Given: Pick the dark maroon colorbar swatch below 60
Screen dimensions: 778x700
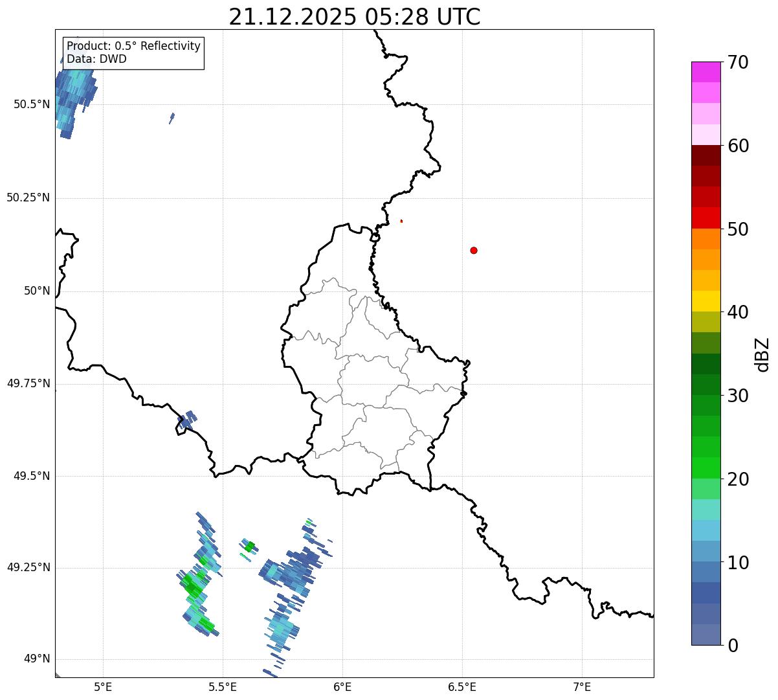Looking at the screenshot, I should (x=706, y=155).
